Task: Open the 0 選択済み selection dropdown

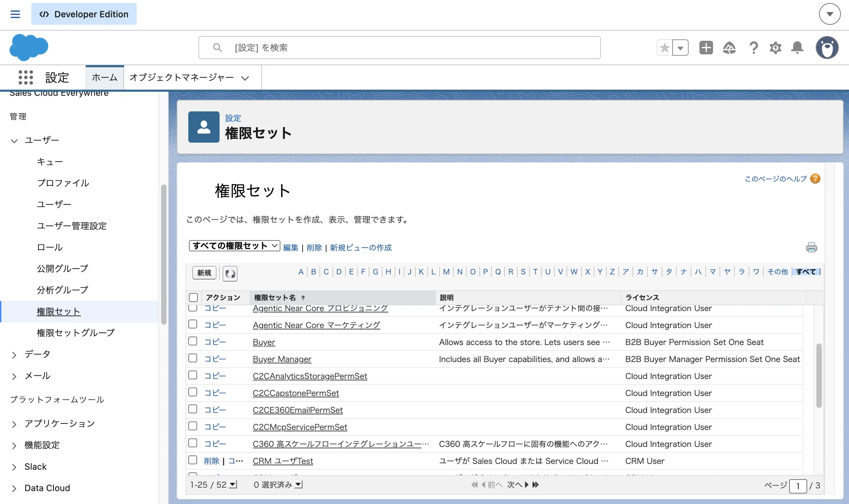Action: point(298,485)
